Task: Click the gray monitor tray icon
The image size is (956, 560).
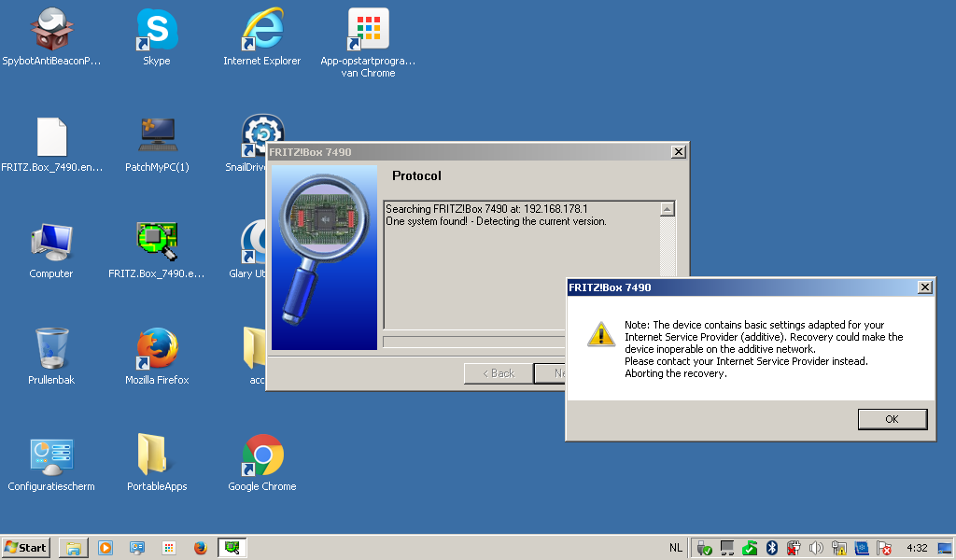Action: point(726,548)
